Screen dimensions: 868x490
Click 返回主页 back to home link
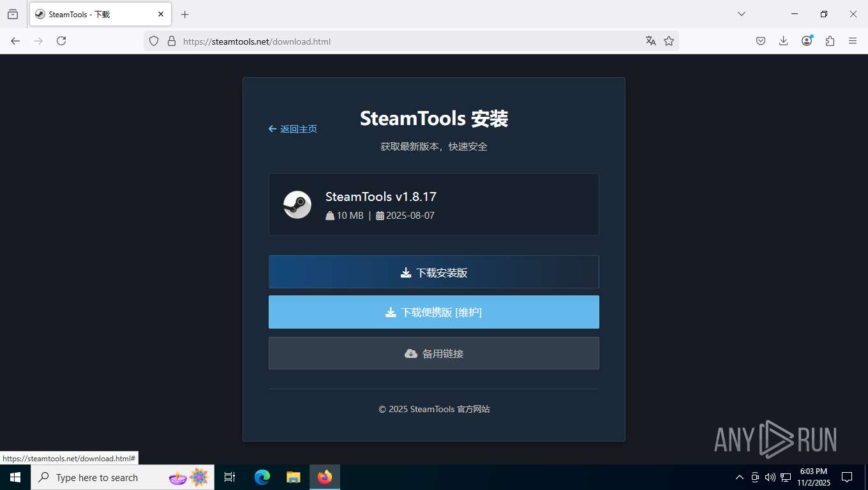293,129
